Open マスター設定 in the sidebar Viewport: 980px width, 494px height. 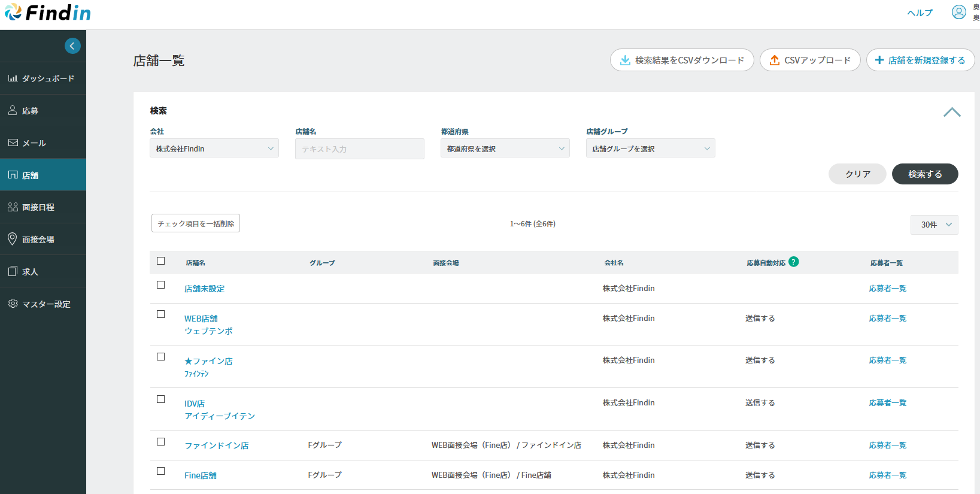[43, 304]
